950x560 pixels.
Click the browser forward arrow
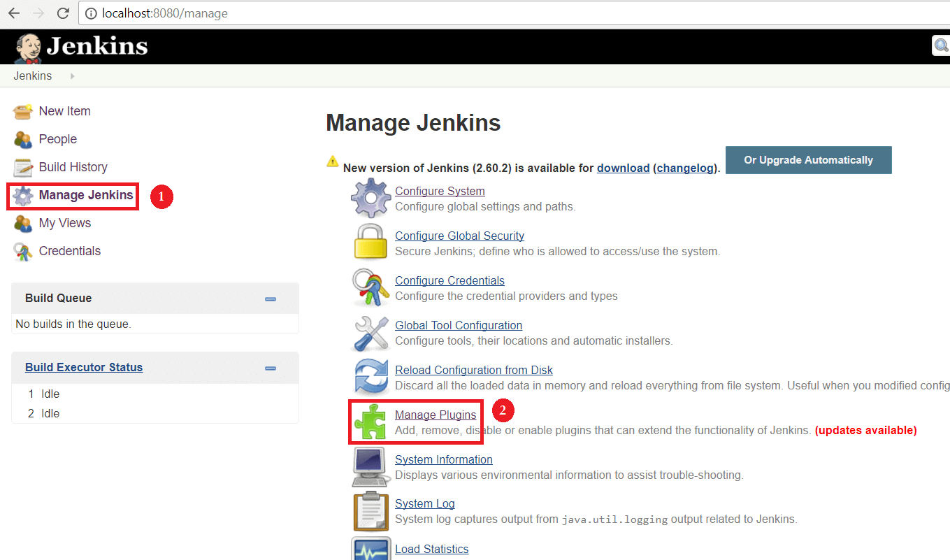pos(38,13)
